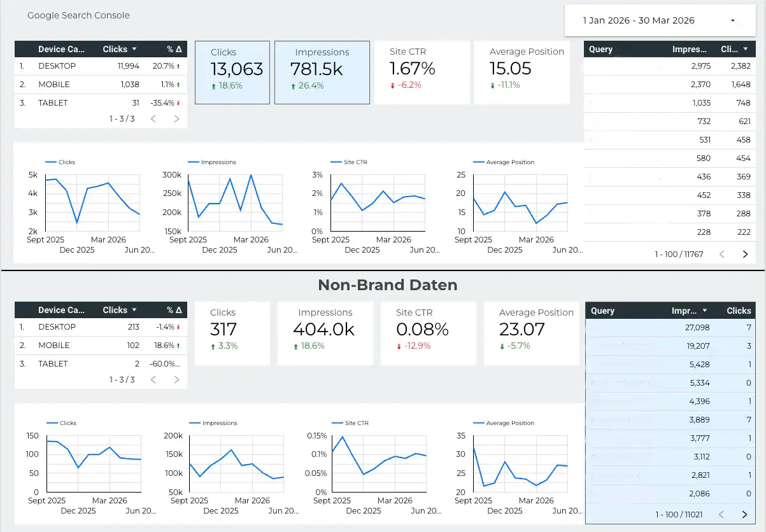Click Non-Brand query row with 27,098 impressions

click(x=670, y=328)
